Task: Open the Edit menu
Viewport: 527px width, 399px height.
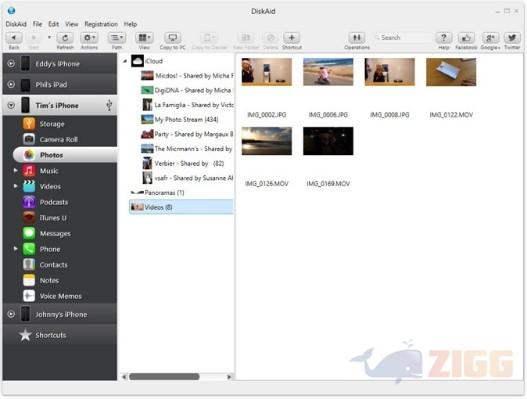Action: coord(53,24)
